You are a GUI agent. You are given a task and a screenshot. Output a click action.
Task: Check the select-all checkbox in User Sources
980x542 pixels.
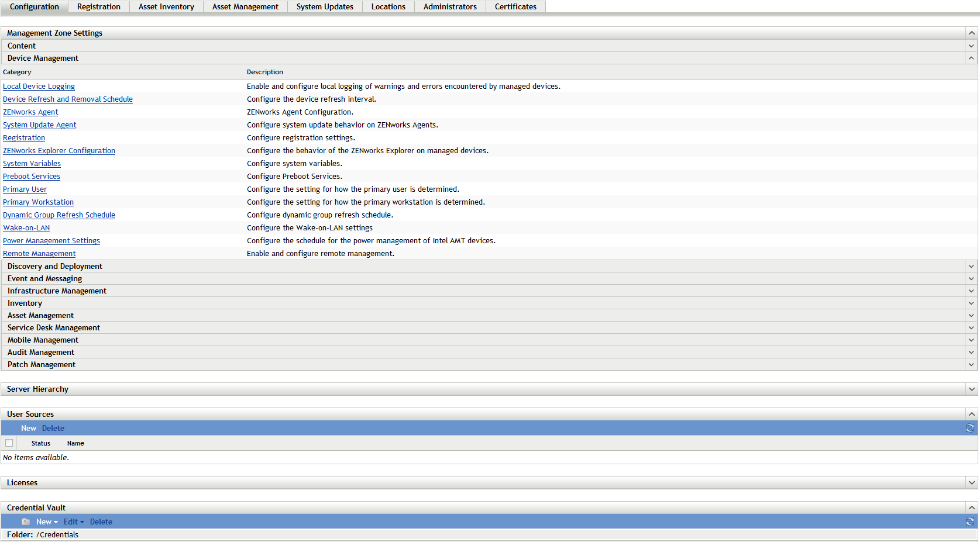pyautogui.click(x=9, y=443)
